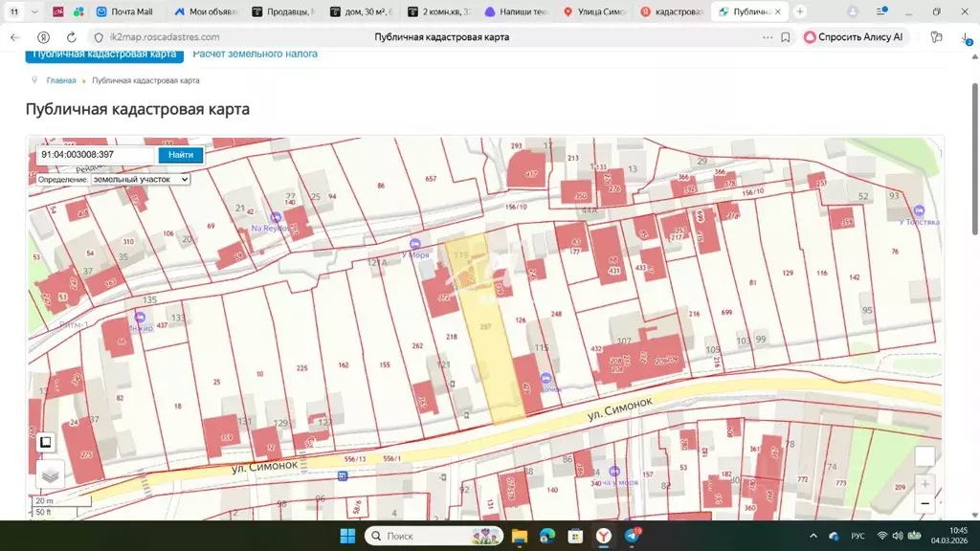Click the browser bookmarks star icon

click(x=786, y=37)
